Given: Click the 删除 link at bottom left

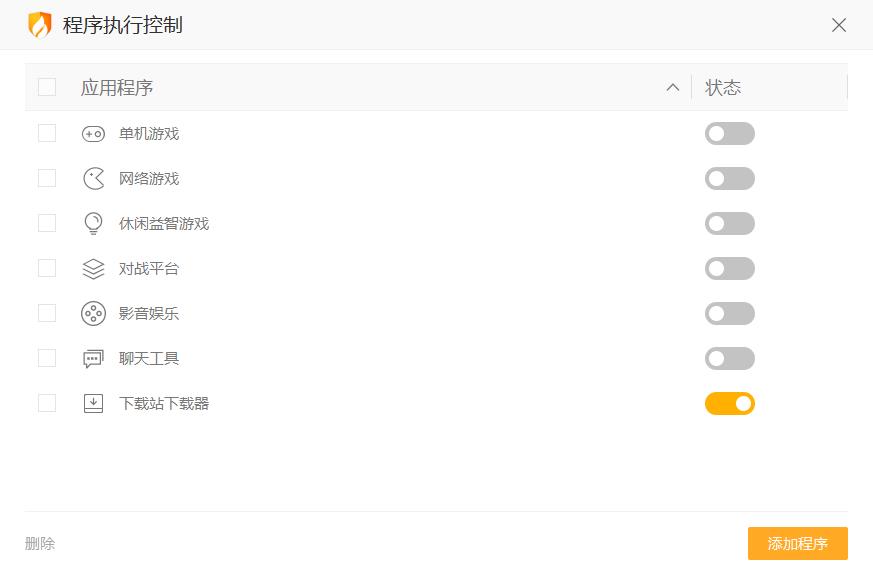Looking at the screenshot, I should click(40, 544).
